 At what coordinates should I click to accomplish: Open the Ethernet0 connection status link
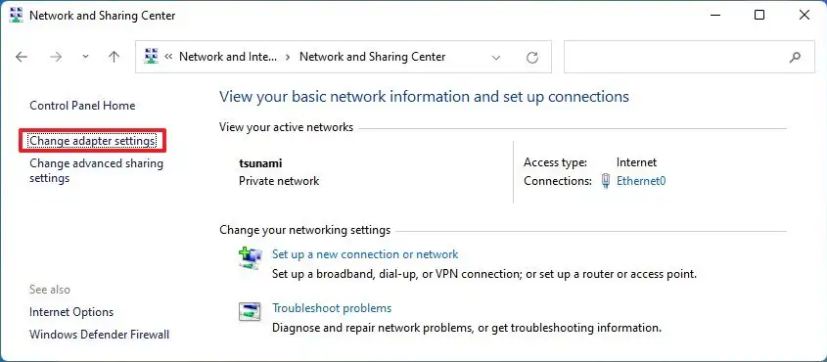pos(641,181)
